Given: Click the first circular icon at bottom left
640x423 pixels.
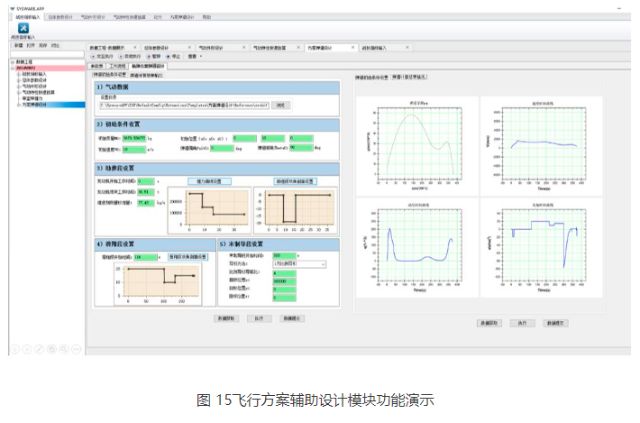Looking at the screenshot, I should point(13,349).
